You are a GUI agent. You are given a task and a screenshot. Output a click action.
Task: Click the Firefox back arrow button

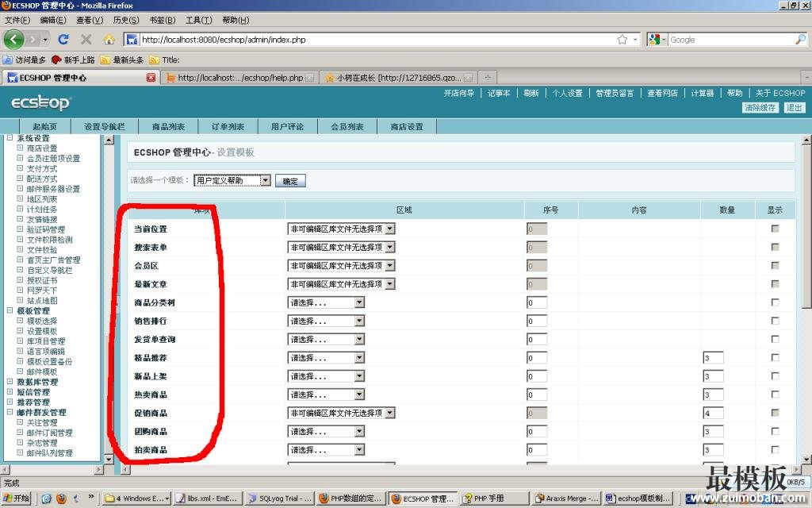[x=13, y=39]
